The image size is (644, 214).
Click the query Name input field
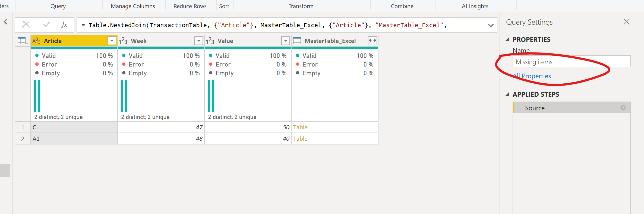[572, 62]
